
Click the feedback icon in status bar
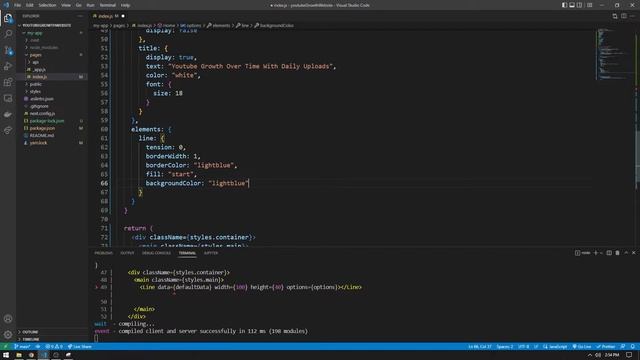623,347
